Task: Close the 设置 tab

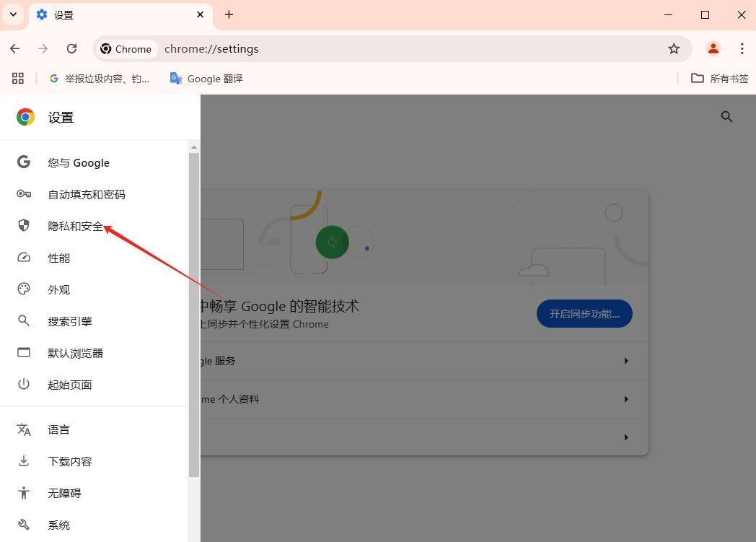Action: pyautogui.click(x=200, y=14)
